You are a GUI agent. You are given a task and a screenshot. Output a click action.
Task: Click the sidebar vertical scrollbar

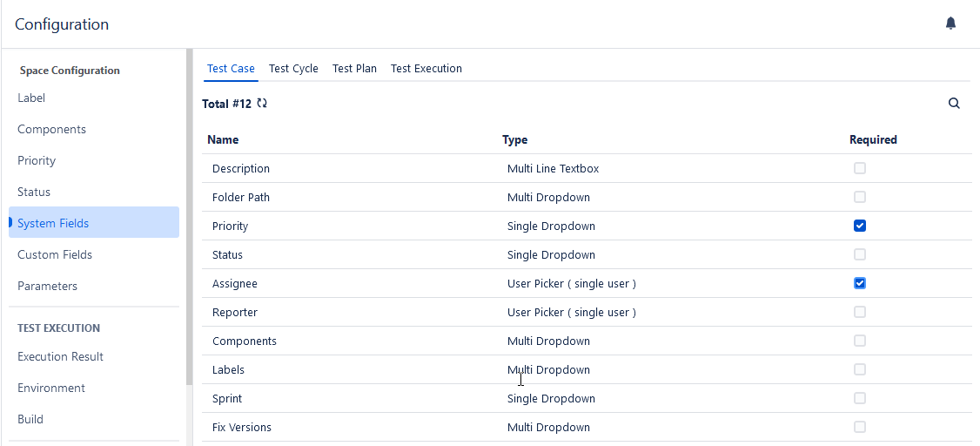click(x=189, y=218)
